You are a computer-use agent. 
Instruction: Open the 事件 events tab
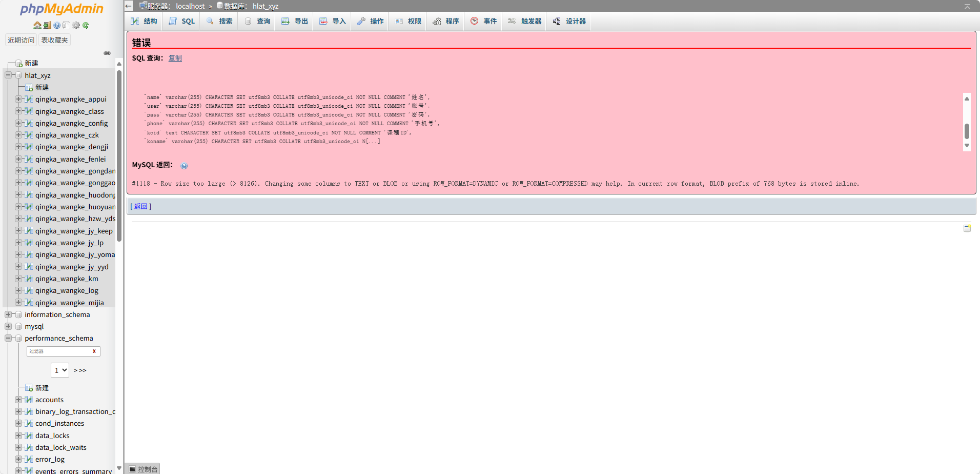click(x=484, y=21)
